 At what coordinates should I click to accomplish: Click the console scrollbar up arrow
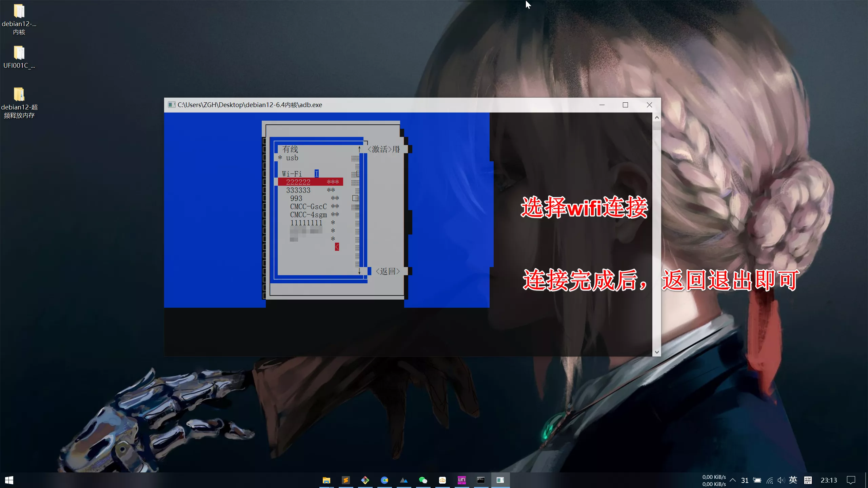(x=657, y=118)
